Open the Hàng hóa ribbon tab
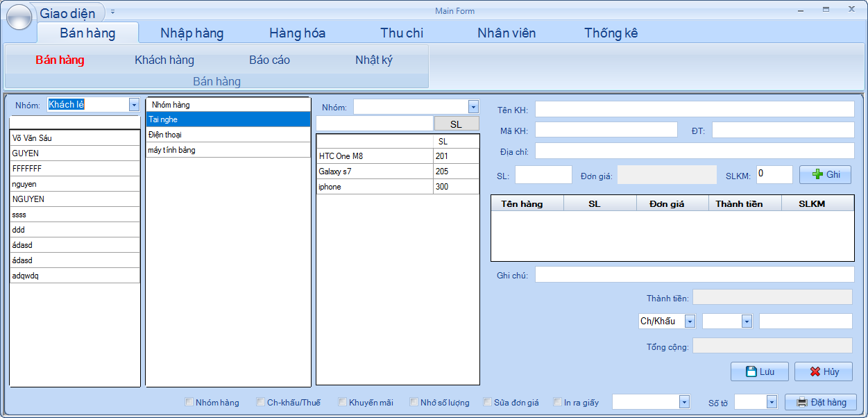This screenshot has height=418, width=868. [x=297, y=33]
